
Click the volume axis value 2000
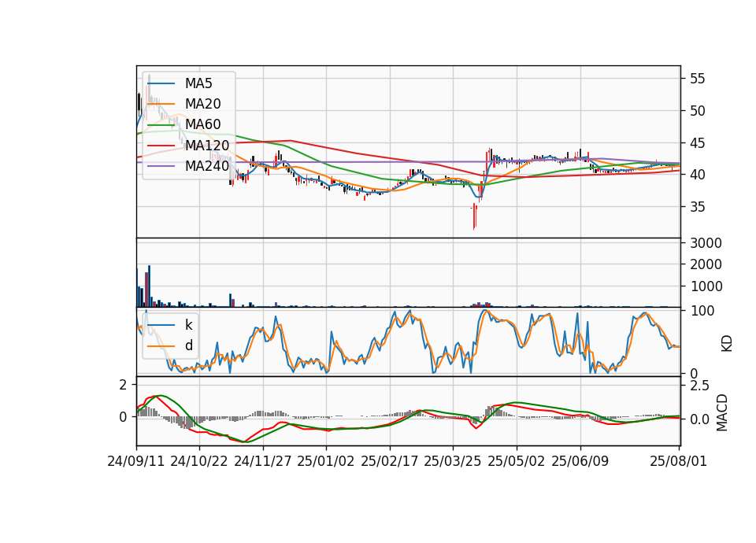(706, 264)
